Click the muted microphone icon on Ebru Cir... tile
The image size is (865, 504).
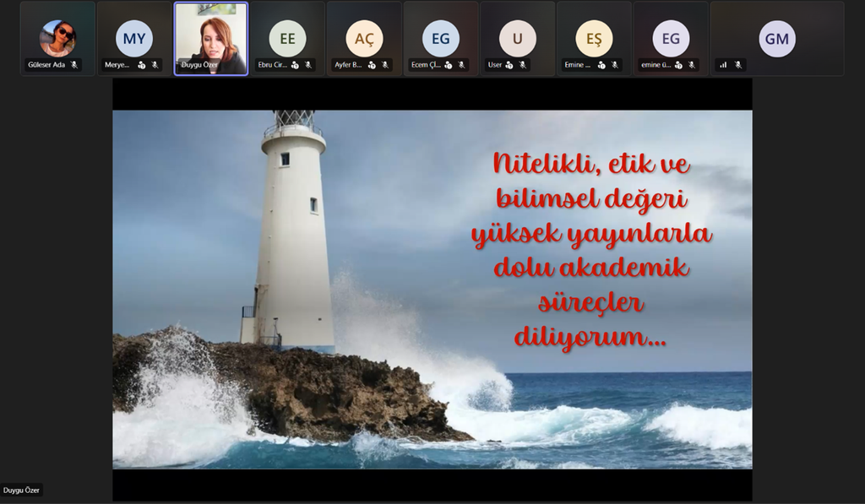coord(307,65)
